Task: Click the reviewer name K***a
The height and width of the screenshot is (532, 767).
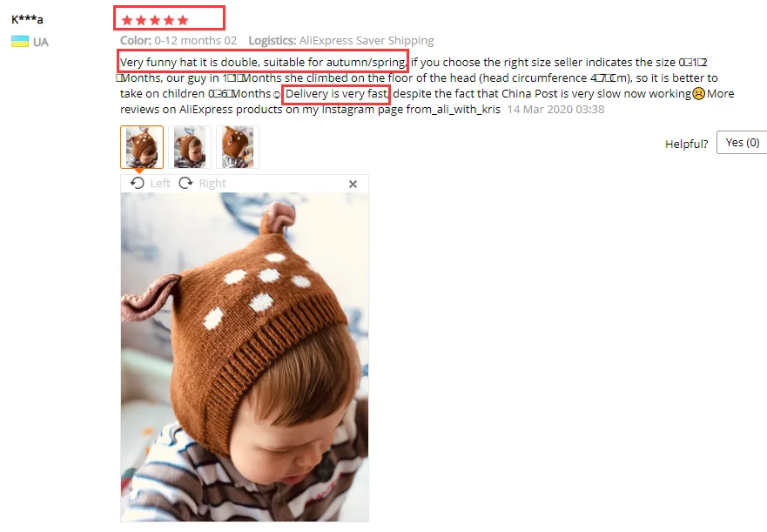Action: point(27,19)
